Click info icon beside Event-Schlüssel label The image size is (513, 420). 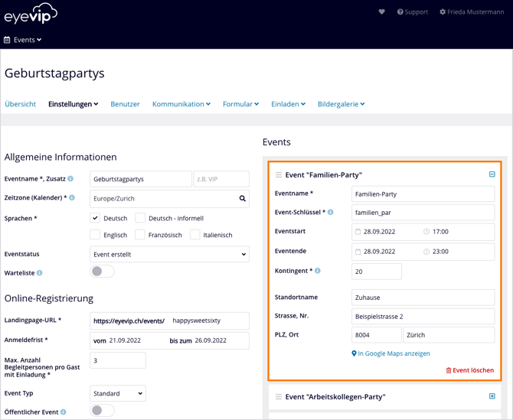point(331,213)
